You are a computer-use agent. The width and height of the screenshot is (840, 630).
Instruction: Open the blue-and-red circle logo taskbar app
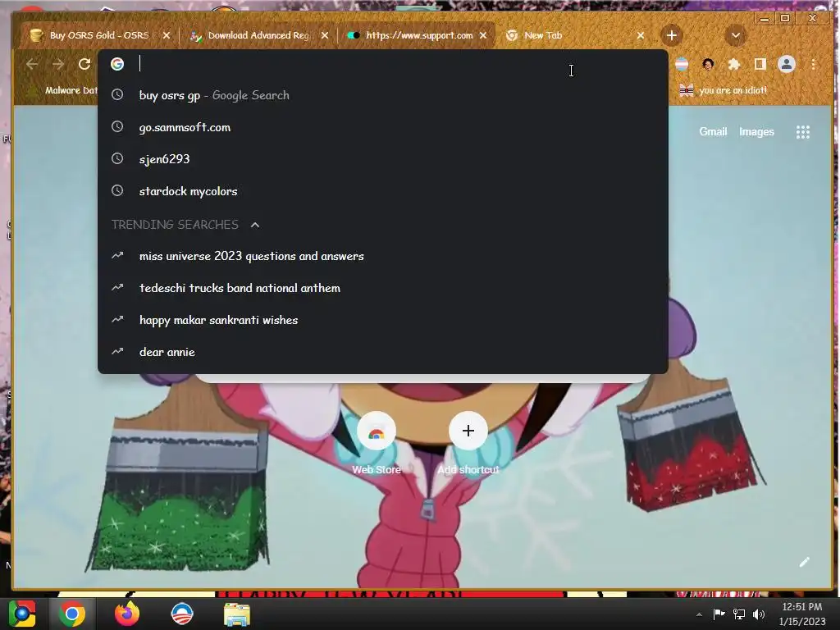[182, 614]
